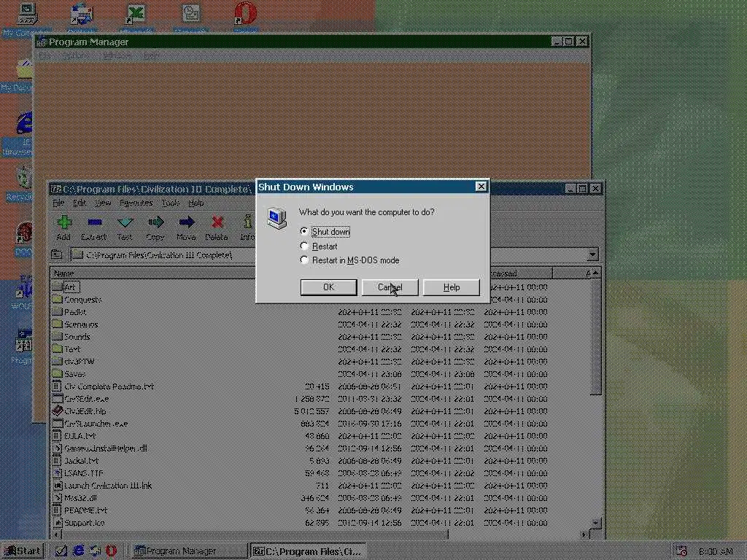Image resolution: width=747 pixels, height=560 pixels.
Task: Open the address path dropdown arrow
Action: pos(592,254)
